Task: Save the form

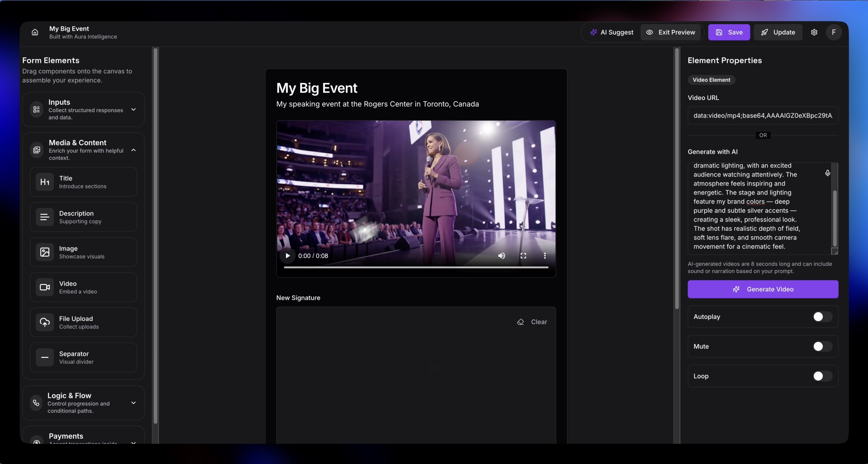Action: (x=729, y=32)
